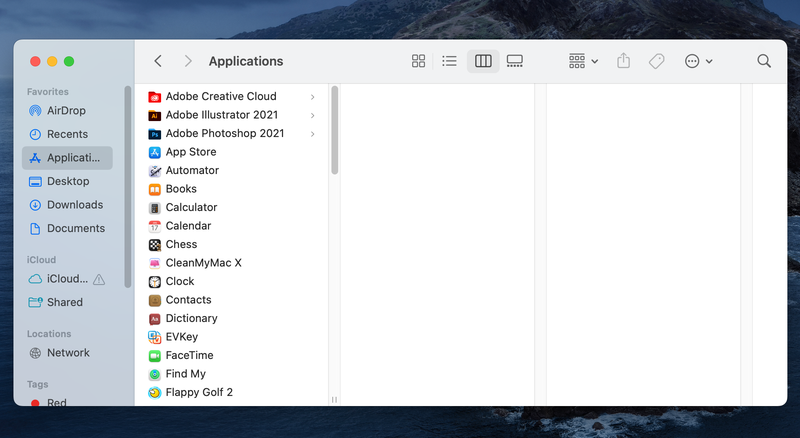Click the Adobe Photoshop 2021 folder icon
The width and height of the screenshot is (800, 438).
[155, 134]
